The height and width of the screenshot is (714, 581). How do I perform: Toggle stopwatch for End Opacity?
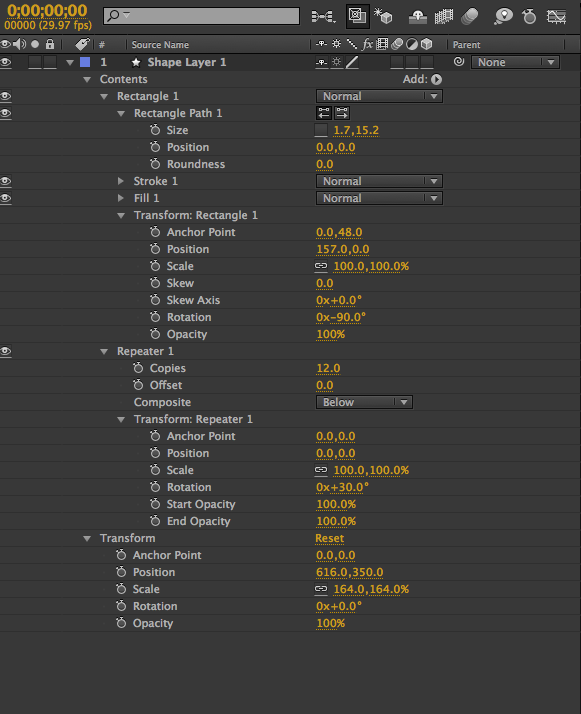click(x=155, y=520)
